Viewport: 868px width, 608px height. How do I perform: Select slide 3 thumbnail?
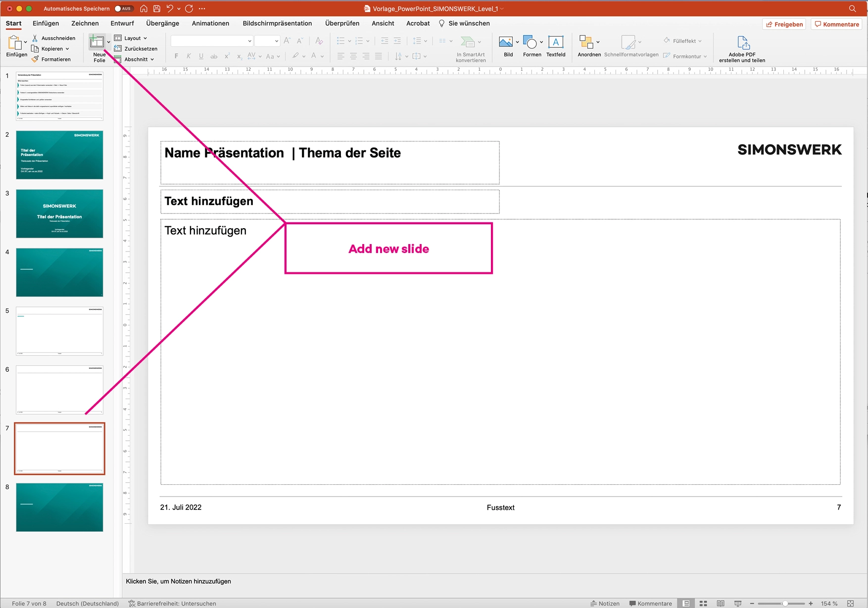[x=59, y=213]
